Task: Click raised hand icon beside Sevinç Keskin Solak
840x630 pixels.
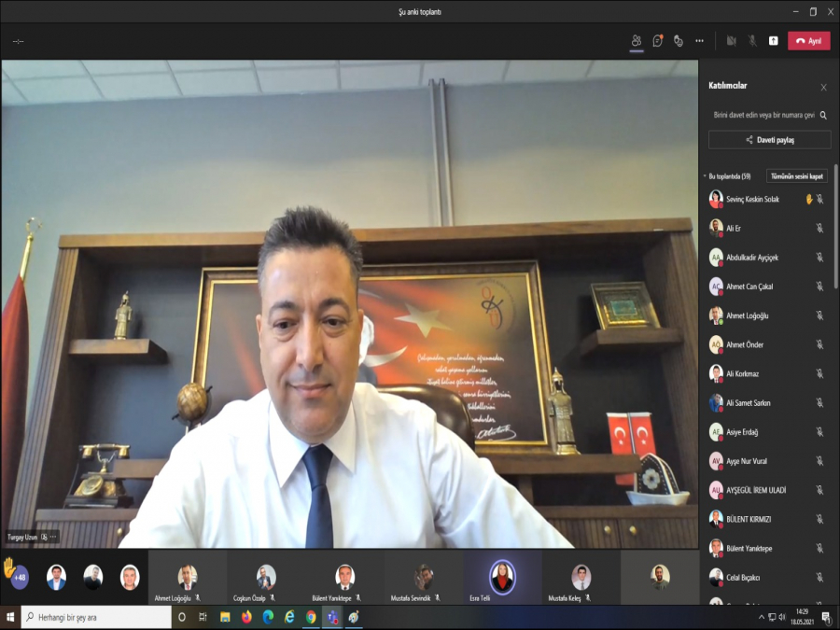Action: [809, 200]
